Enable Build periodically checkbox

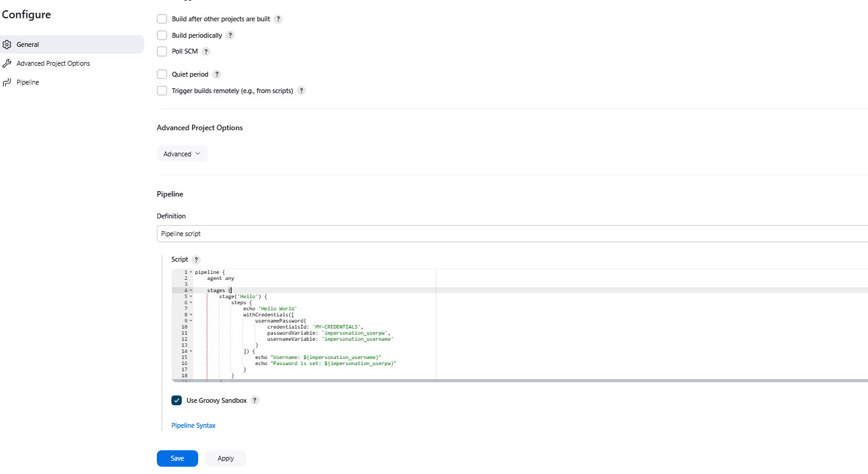(162, 35)
